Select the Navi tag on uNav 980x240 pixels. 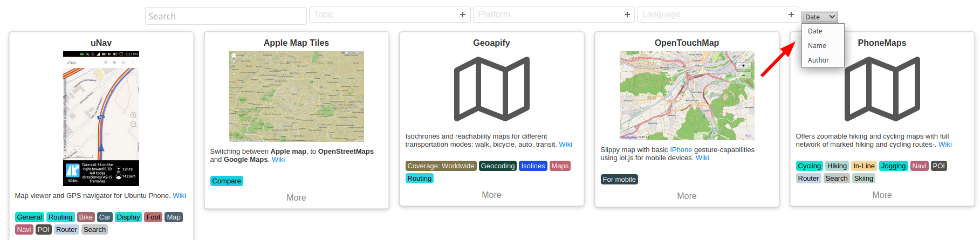click(24, 230)
